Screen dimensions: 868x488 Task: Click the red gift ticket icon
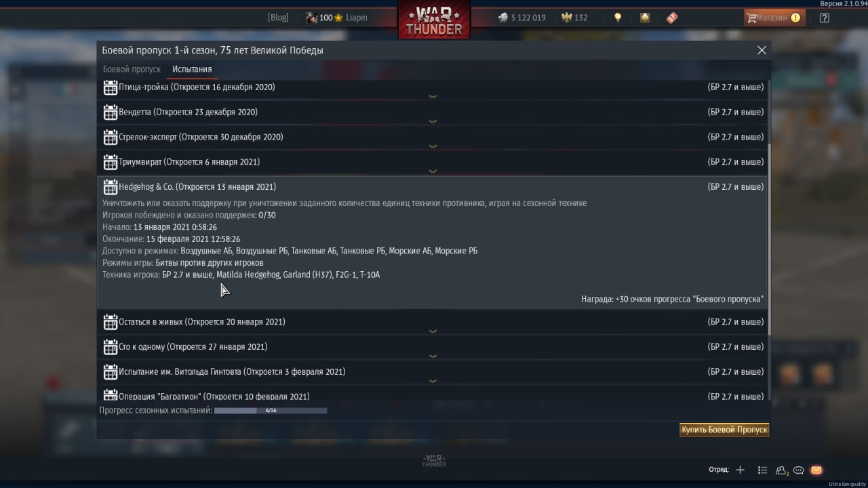click(672, 18)
